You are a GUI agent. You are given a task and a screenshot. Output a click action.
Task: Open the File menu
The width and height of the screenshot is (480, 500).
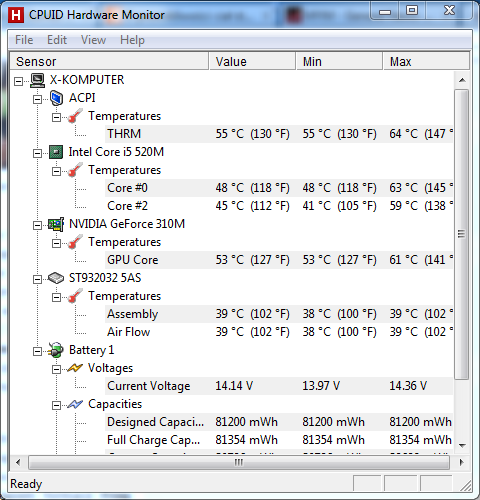click(24, 40)
